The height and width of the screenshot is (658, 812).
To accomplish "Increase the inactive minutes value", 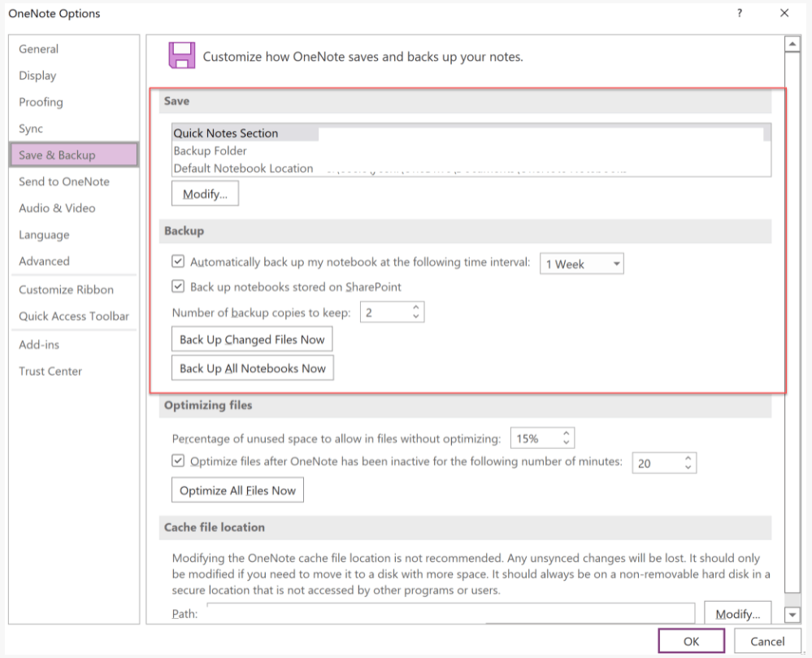I will (x=688, y=459).
